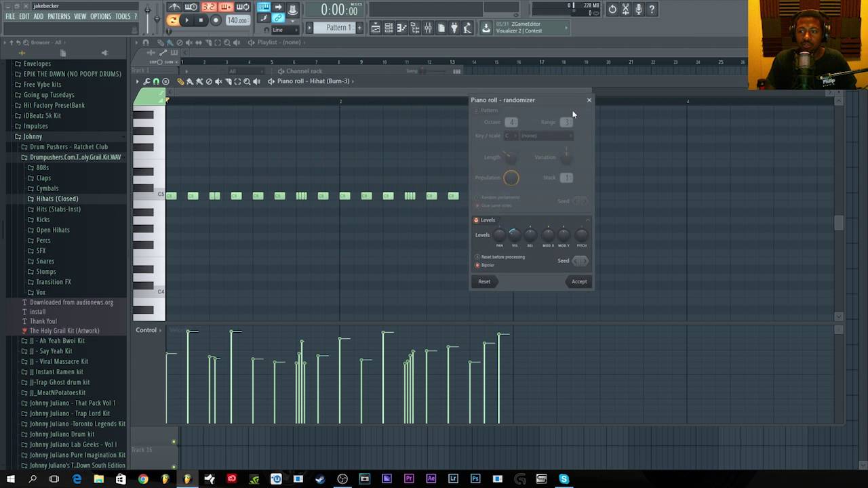
Task: Open the Playlist view icon in toolbar
Action: (375, 28)
